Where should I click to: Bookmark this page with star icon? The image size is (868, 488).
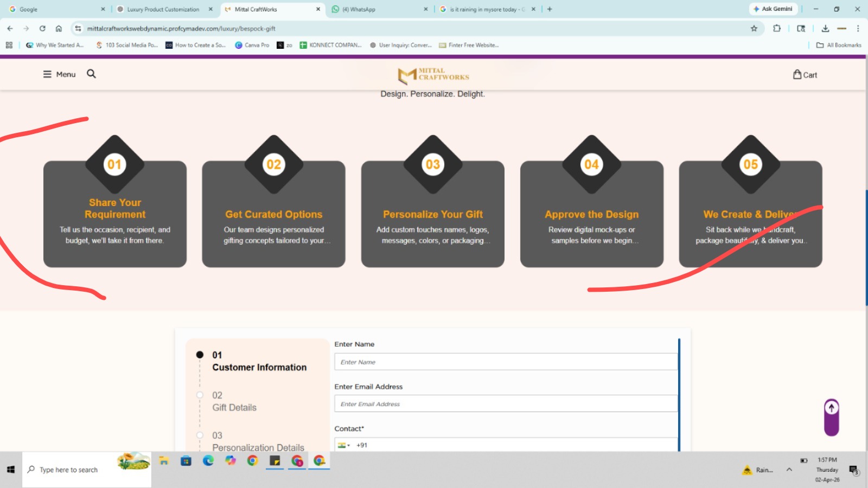[x=754, y=29]
